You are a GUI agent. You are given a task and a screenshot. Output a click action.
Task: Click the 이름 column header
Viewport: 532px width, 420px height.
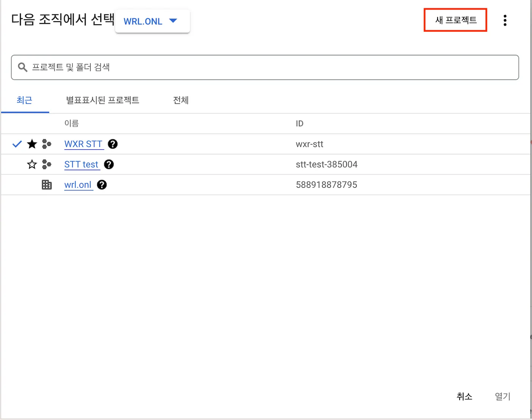coord(72,124)
